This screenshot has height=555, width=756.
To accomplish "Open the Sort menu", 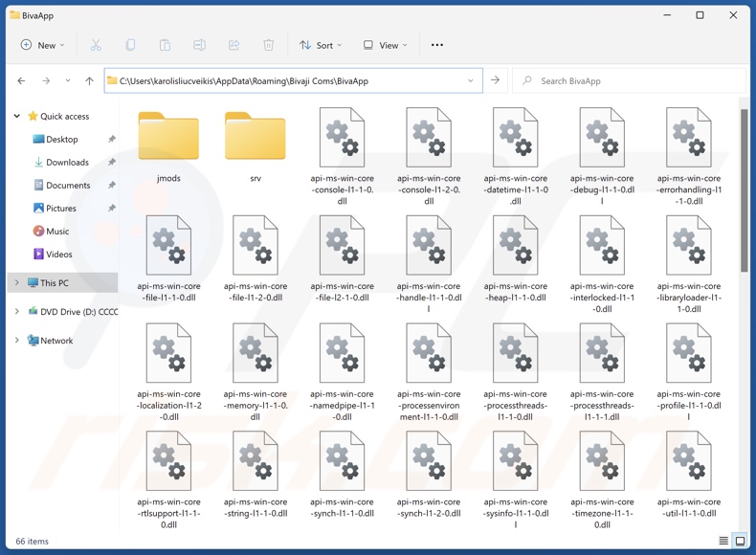I will (322, 45).
